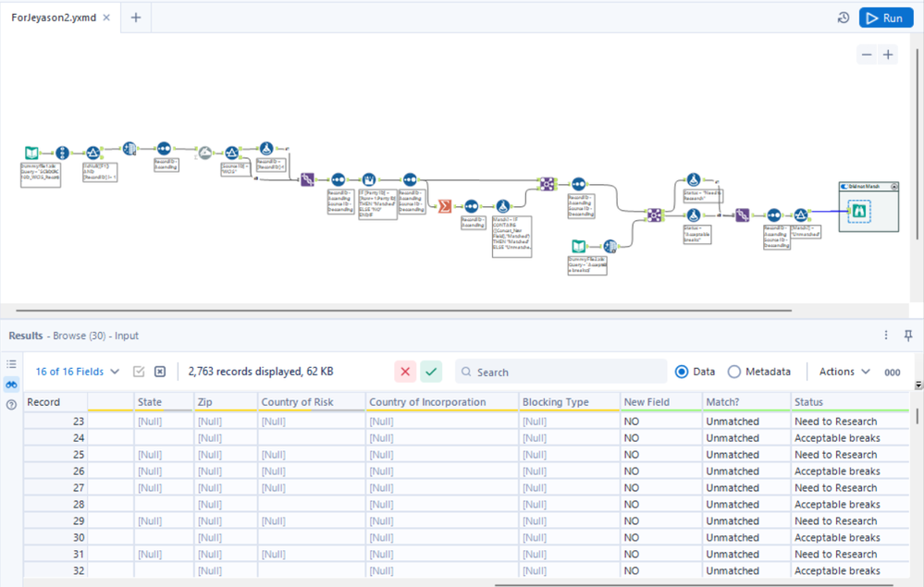The width and height of the screenshot is (924, 587).
Task: Click the Match? column header
Action: (x=746, y=401)
